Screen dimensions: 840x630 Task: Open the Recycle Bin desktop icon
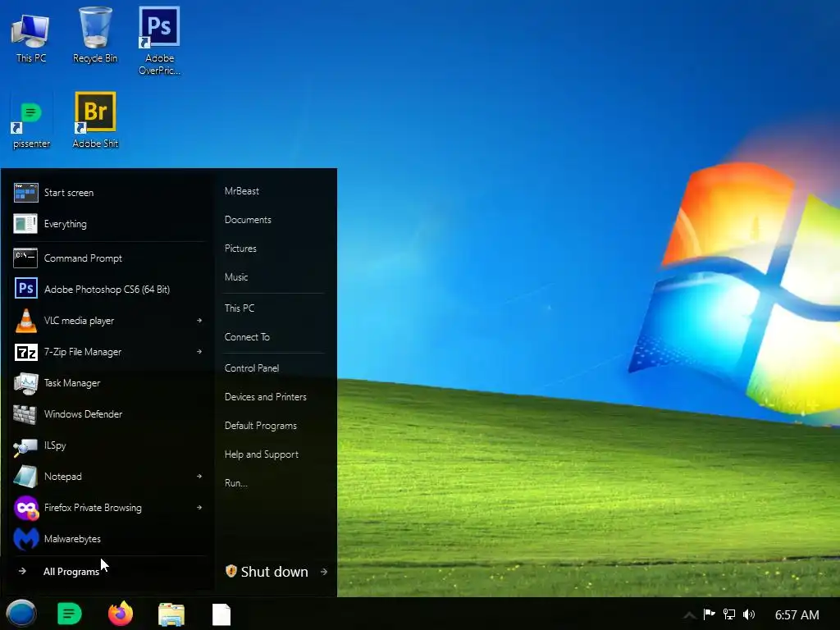(95, 36)
